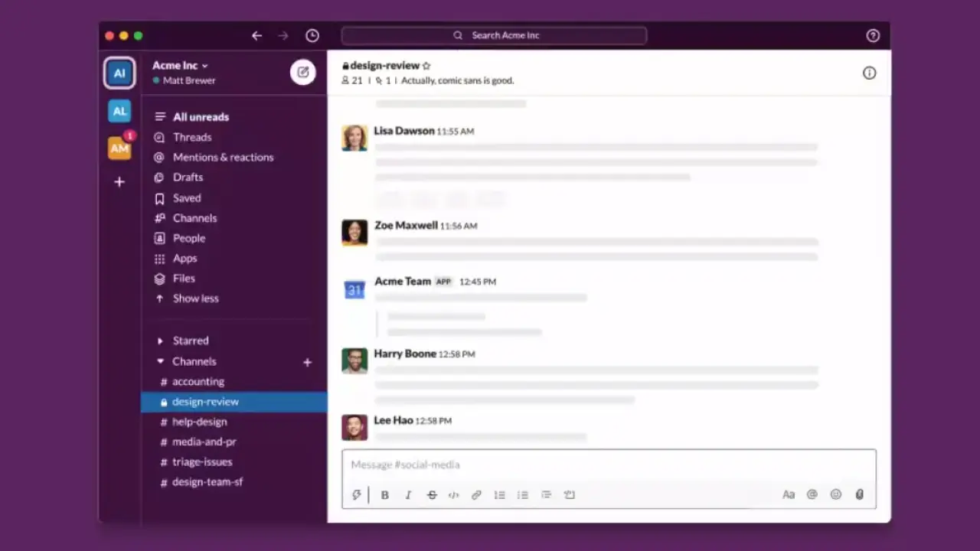This screenshot has width=980, height=551.
Task: Expand the Starred section
Action: 160,341
